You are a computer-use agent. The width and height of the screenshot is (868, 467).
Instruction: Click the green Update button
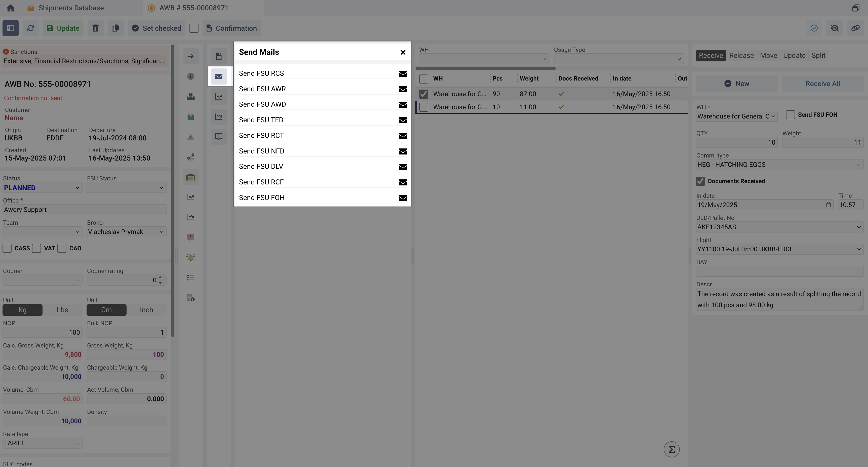[x=63, y=28]
